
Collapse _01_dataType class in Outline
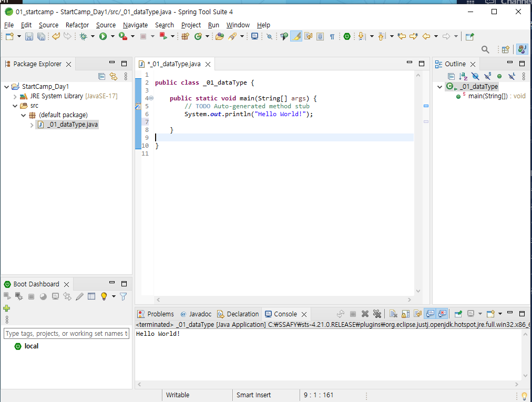[x=439, y=87]
